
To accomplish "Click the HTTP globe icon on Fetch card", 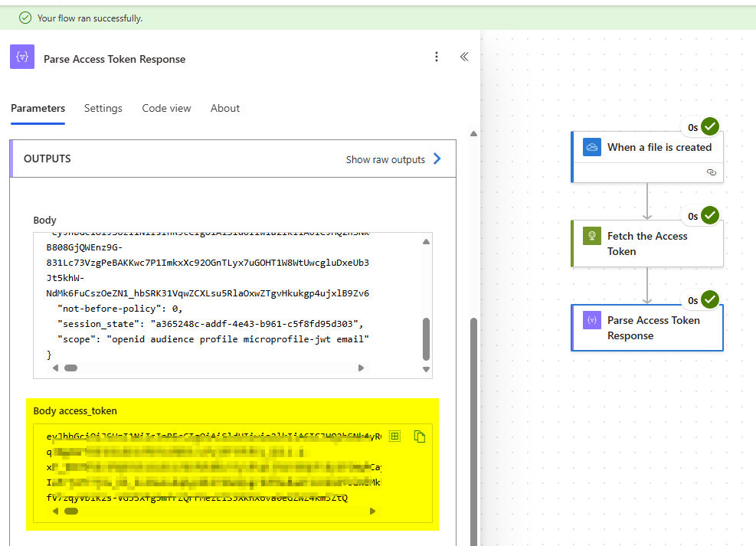I will 591,236.
